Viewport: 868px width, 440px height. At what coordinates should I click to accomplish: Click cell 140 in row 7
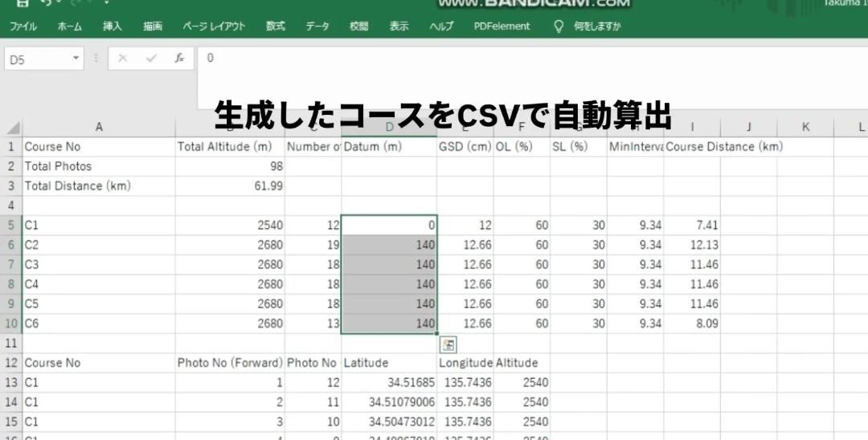click(389, 265)
